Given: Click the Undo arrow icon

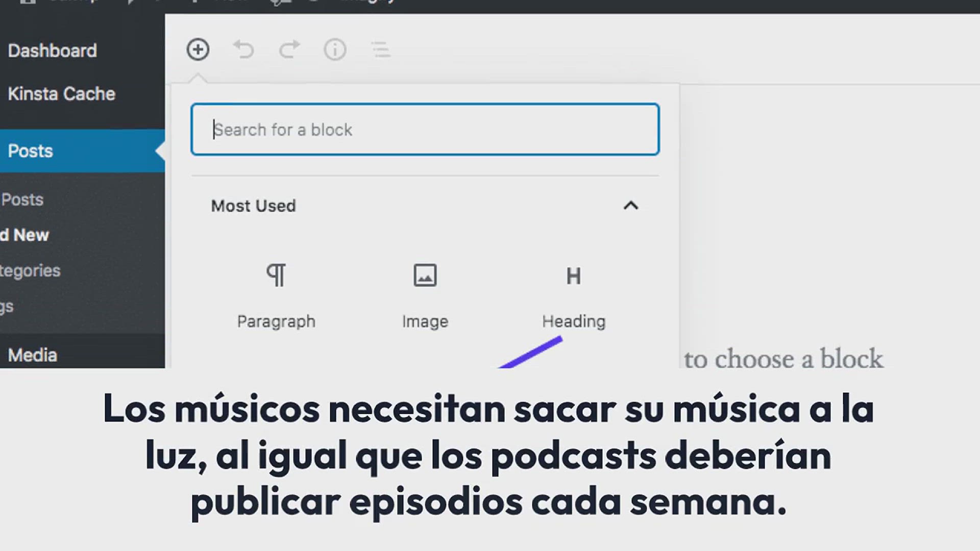Looking at the screenshot, I should (x=243, y=49).
